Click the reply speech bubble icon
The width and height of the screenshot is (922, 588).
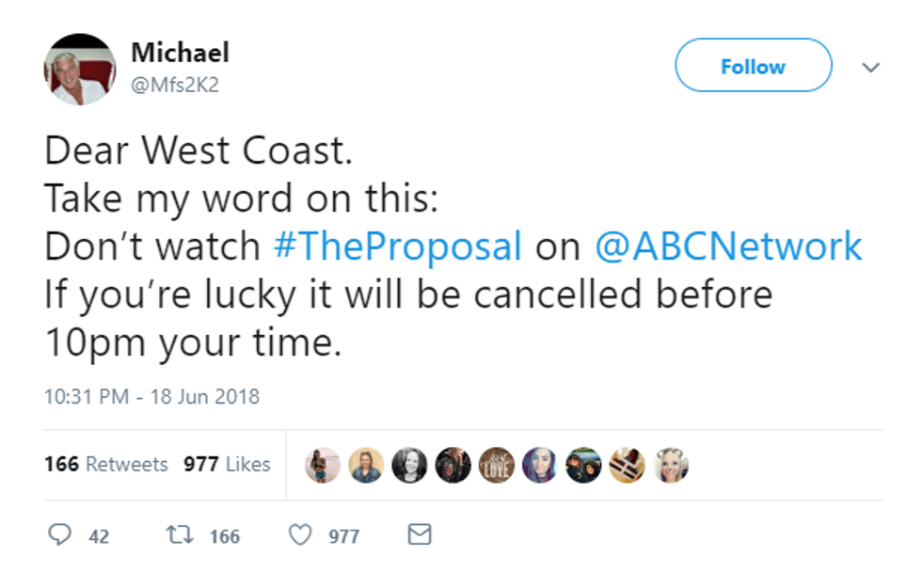59,535
